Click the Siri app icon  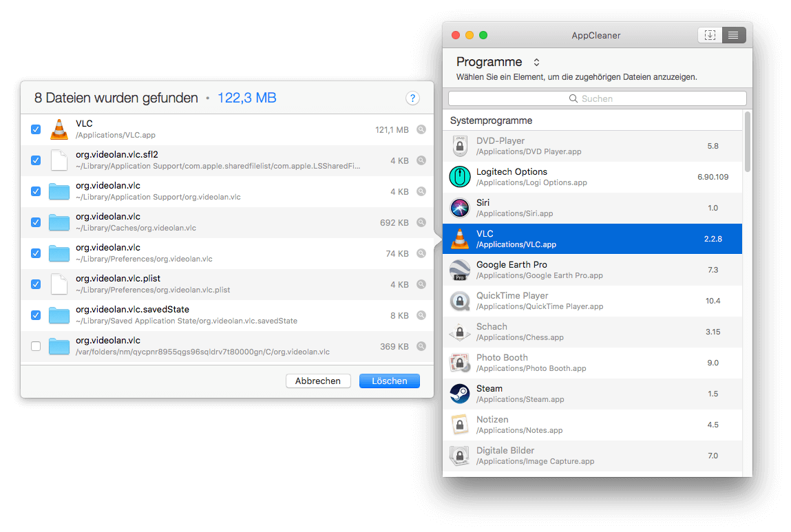[x=460, y=208]
